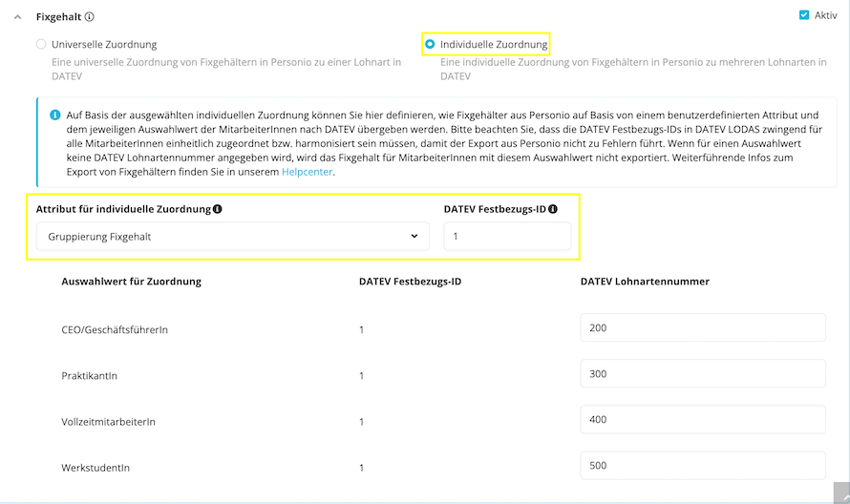
Task: Click the Festbezugs-ID value in the WerkstudentIn row
Action: [x=362, y=468]
